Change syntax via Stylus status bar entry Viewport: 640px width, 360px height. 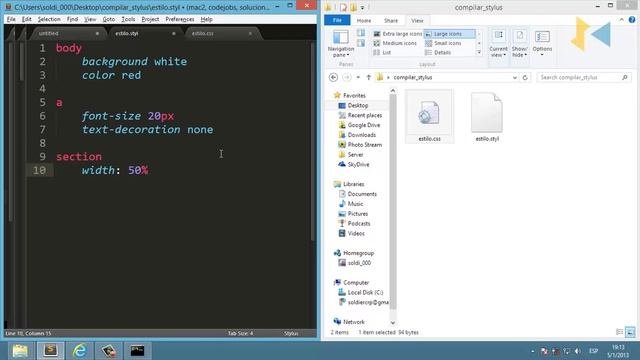(291, 333)
